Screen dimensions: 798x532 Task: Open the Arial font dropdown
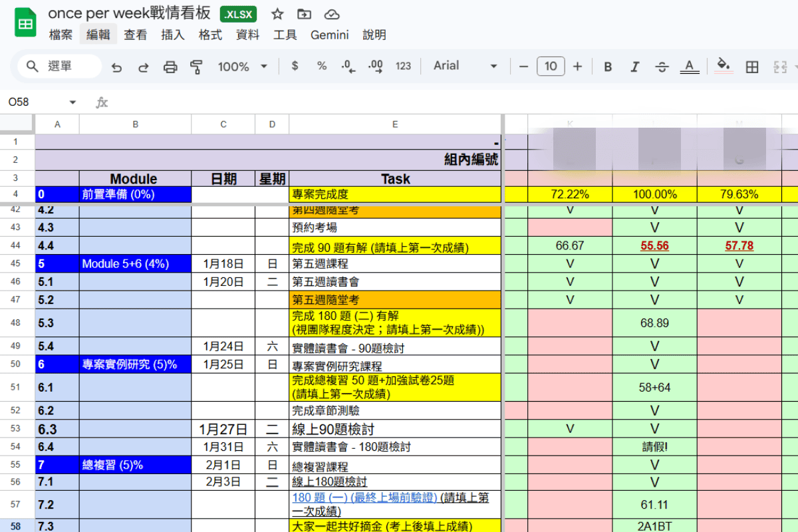pos(465,66)
